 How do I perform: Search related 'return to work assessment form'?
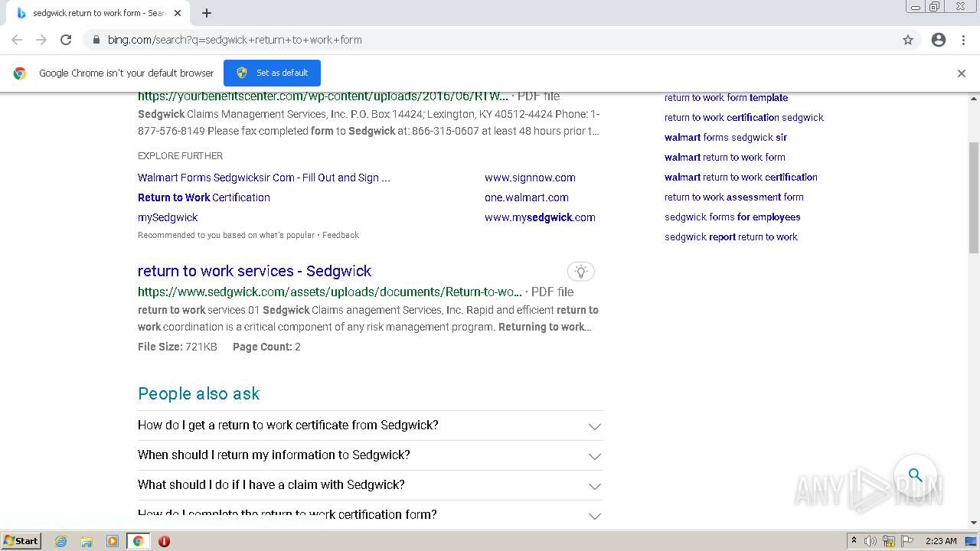click(x=734, y=197)
